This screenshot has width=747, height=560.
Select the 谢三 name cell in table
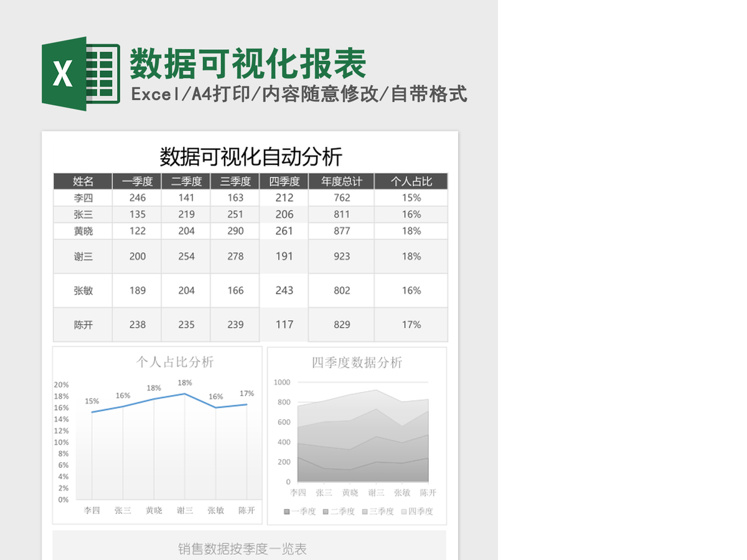[83, 256]
